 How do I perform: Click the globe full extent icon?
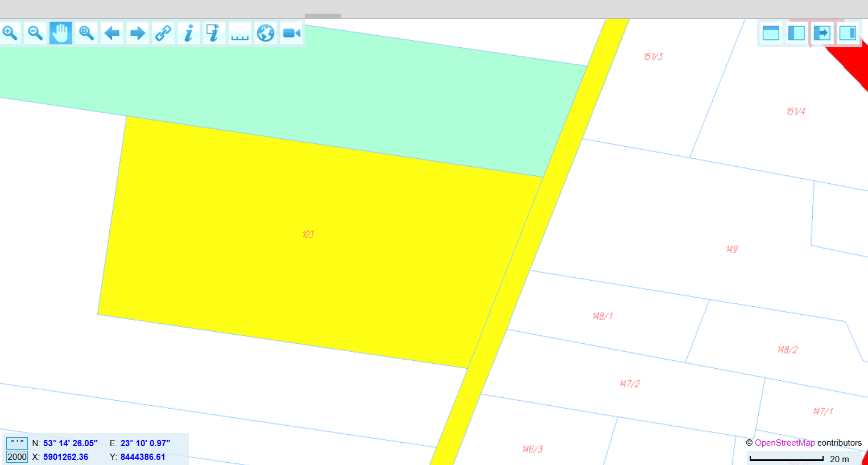[x=266, y=33]
